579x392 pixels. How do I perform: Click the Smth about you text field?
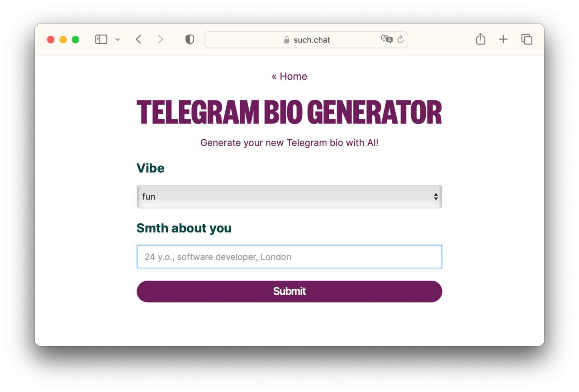289,256
